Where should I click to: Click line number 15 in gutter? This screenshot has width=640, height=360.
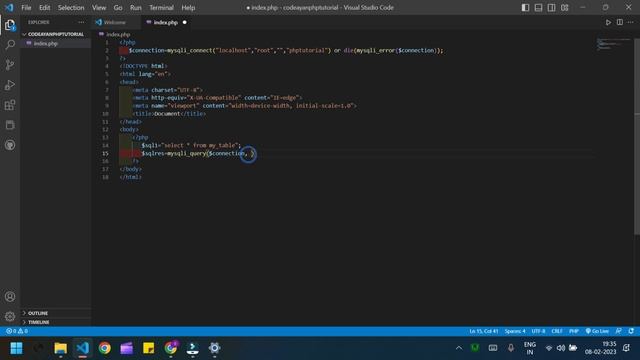[x=105, y=153]
